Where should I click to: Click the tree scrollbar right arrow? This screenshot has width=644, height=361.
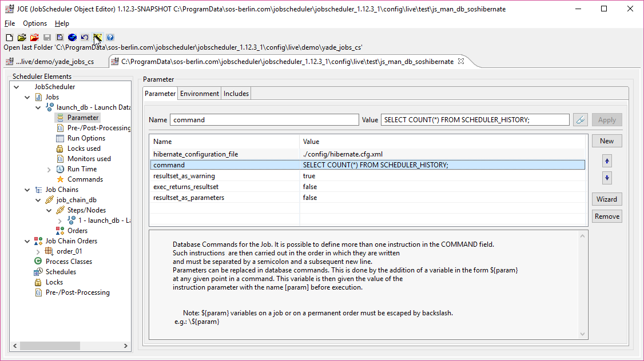click(x=126, y=346)
